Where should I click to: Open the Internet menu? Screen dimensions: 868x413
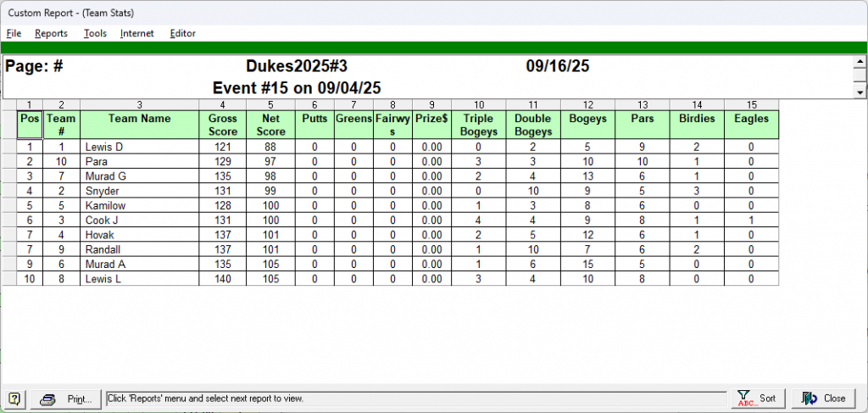point(136,34)
